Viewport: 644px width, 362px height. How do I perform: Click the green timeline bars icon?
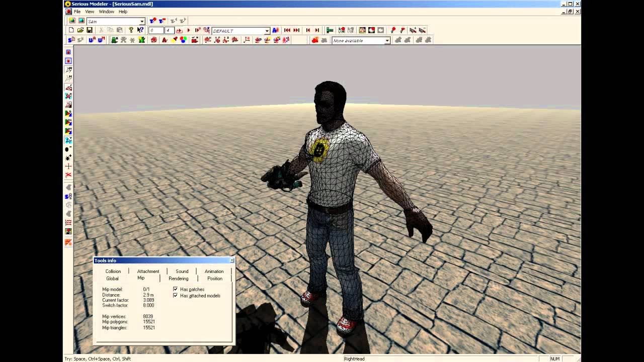(x=330, y=30)
